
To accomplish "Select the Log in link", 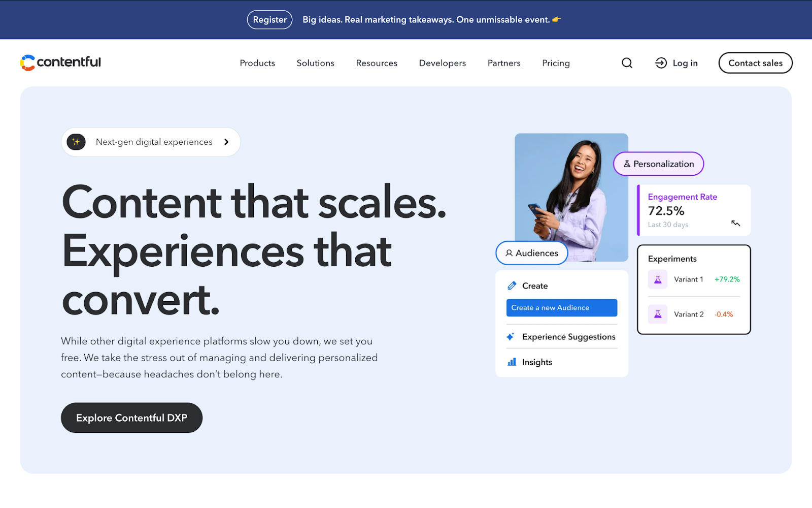I will pyautogui.click(x=676, y=63).
